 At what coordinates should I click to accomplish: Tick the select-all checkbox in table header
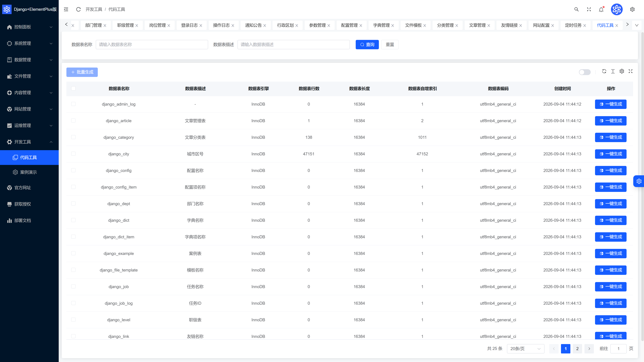[73, 88]
